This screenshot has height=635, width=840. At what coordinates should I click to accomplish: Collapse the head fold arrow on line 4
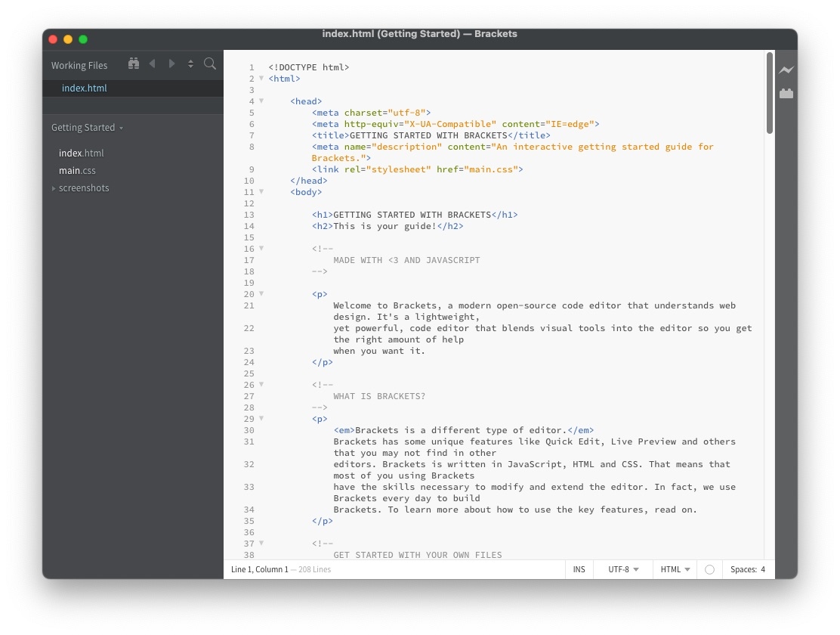[x=261, y=101]
